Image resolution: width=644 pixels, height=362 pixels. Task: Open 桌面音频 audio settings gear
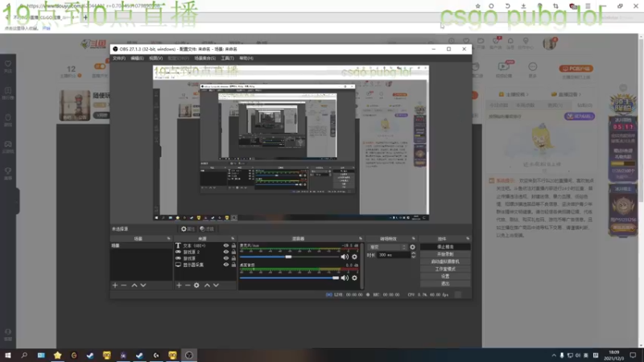pos(354,278)
